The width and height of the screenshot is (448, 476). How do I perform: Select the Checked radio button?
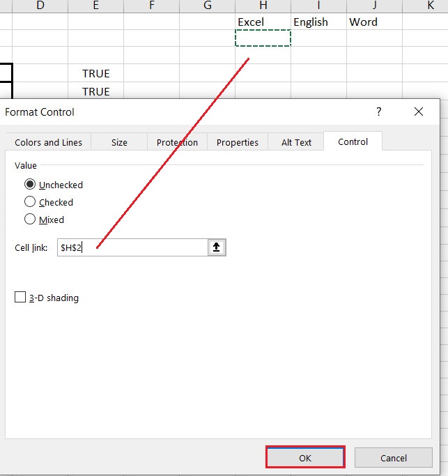[x=30, y=201]
